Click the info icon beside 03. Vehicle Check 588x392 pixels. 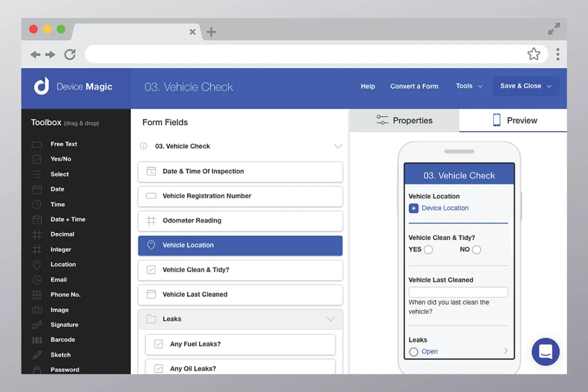144,146
